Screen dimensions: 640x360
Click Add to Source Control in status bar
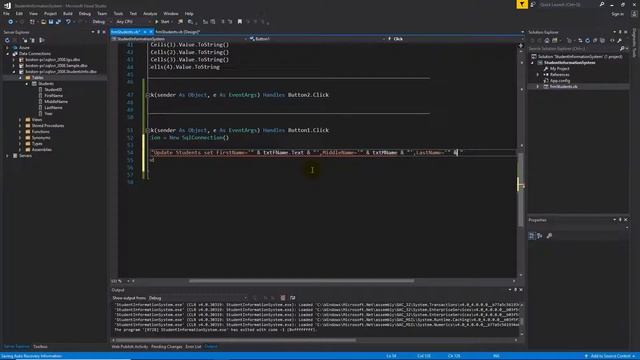(611, 356)
